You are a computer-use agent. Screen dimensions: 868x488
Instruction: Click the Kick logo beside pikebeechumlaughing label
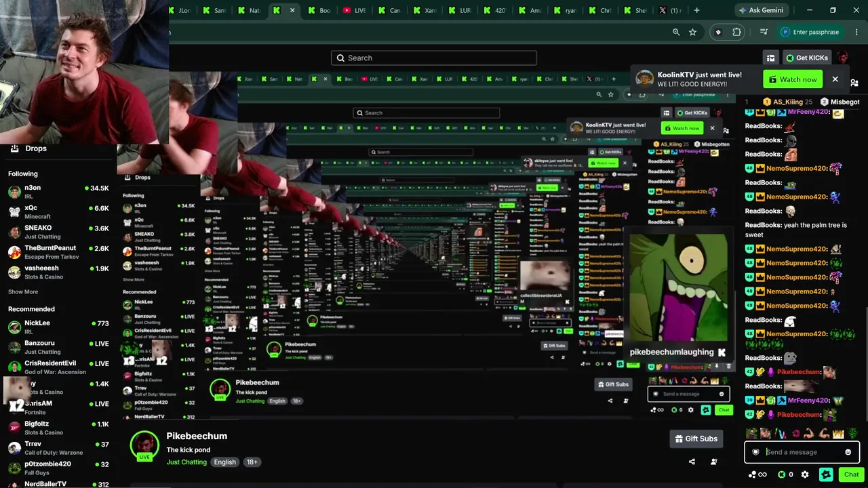click(x=722, y=352)
